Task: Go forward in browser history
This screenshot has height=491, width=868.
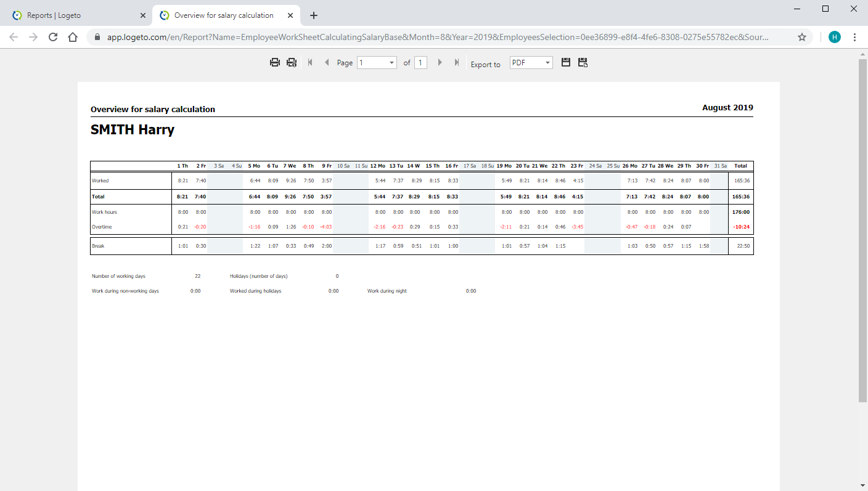Action: (33, 37)
